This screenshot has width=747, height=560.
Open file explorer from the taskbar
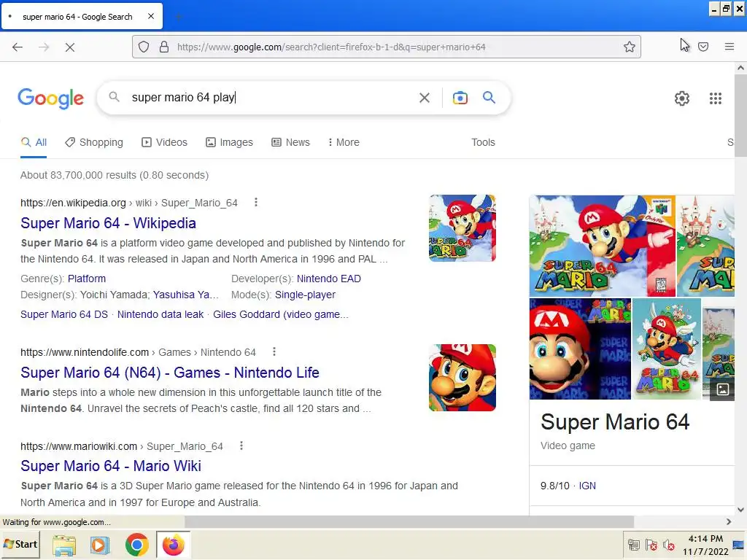click(64, 545)
